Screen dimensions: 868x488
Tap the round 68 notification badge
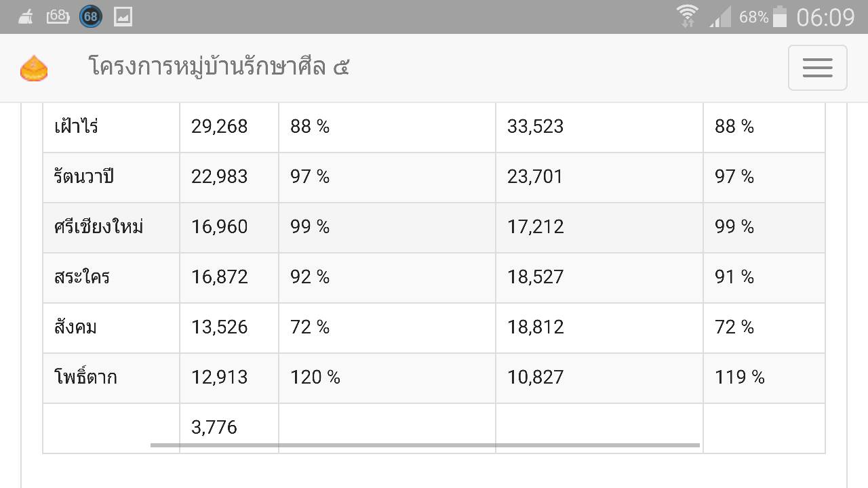click(91, 16)
